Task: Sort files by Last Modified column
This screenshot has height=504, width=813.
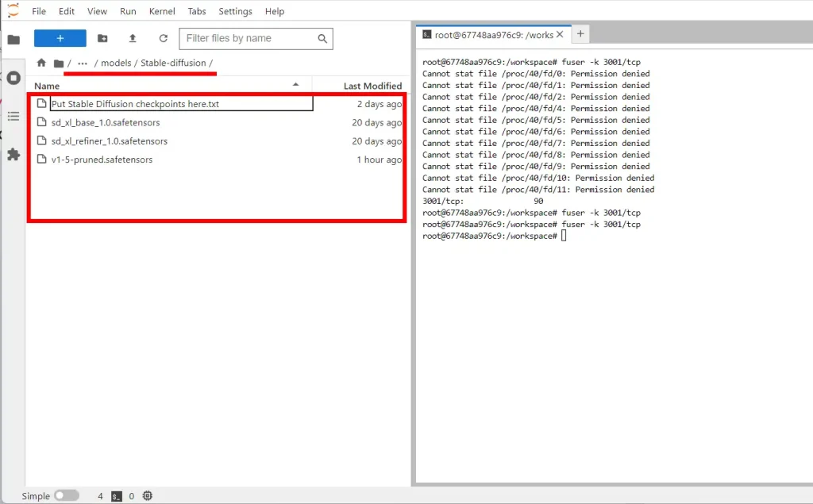Action: coord(372,86)
